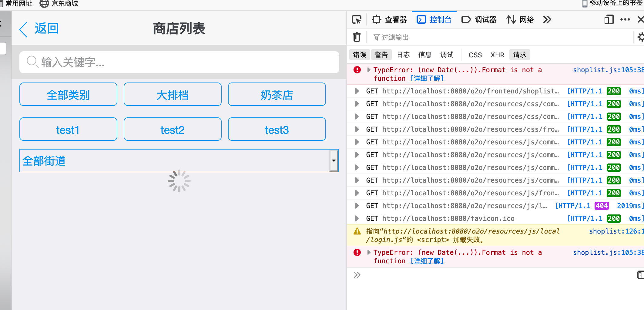
Task: Select the 全部类别 category button
Action: [x=68, y=94]
